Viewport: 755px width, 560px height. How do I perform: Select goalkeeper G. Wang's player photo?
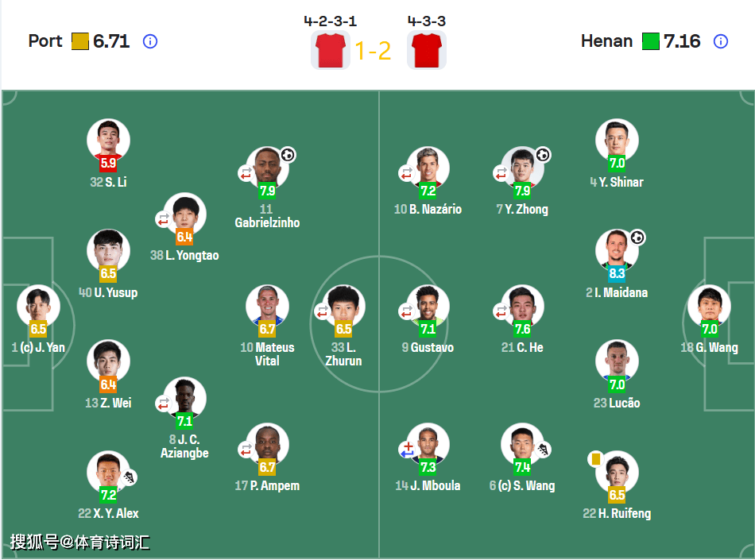pos(709,306)
